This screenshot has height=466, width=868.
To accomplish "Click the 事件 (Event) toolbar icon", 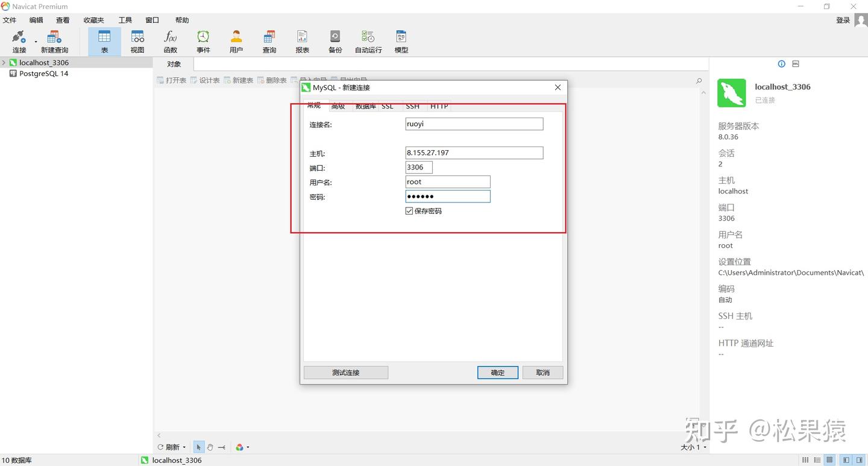I will point(203,42).
